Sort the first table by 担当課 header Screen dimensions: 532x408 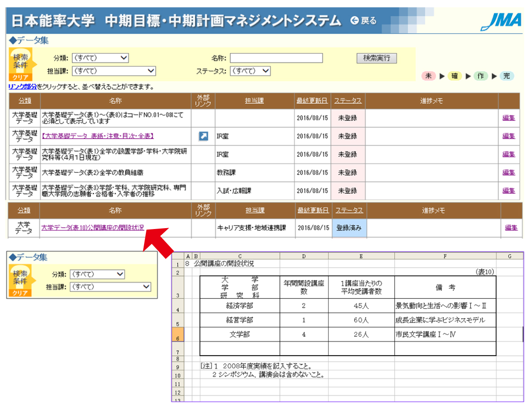[254, 101]
